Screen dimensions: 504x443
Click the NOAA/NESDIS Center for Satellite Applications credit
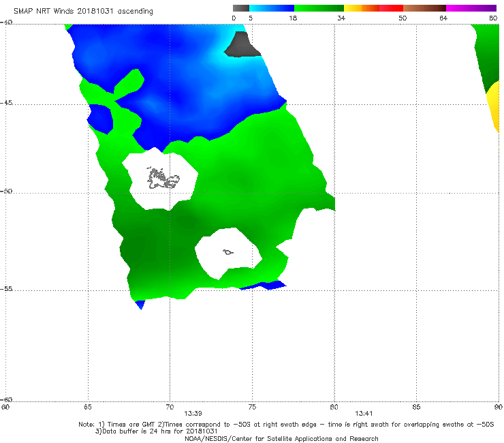pos(281,438)
